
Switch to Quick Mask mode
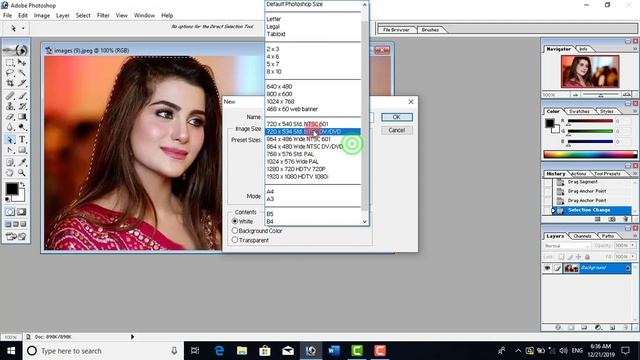[22, 212]
